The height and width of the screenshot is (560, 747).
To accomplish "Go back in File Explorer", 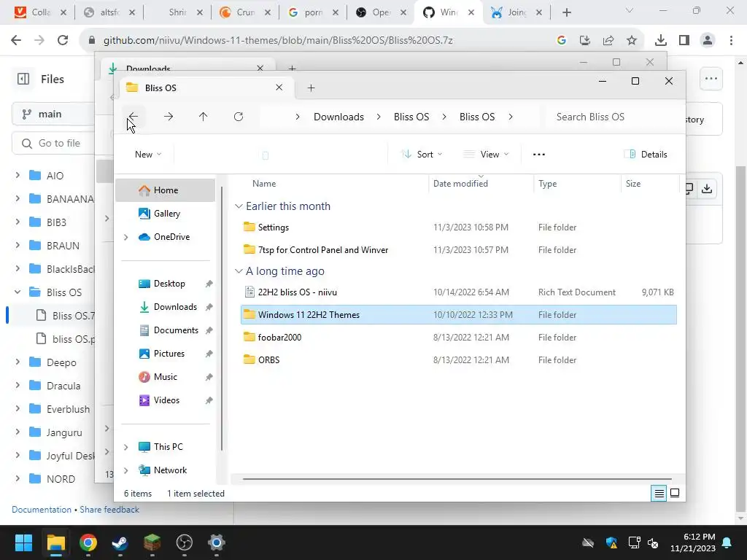I will [133, 117].
